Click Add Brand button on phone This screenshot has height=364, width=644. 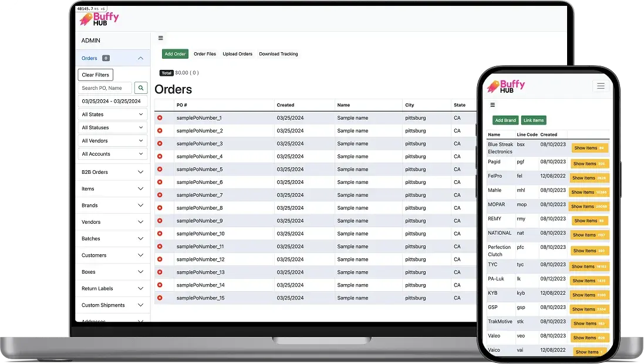(505, 120)
